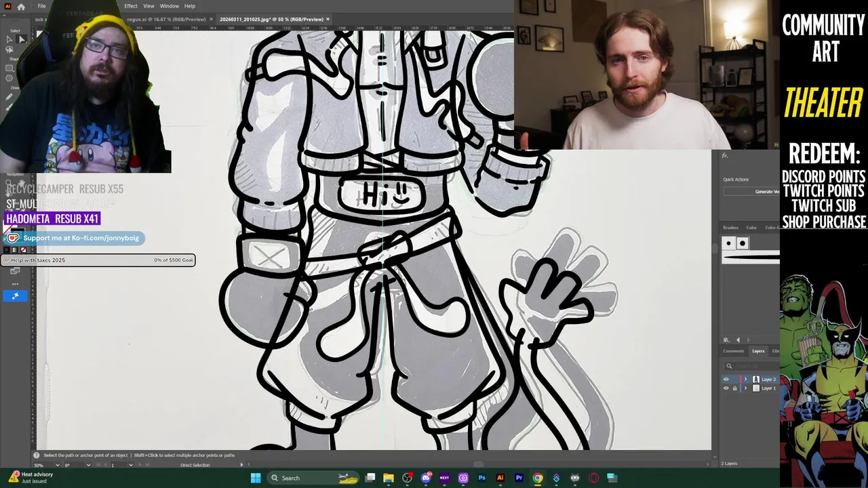Open the File menu

click(42, 6)
